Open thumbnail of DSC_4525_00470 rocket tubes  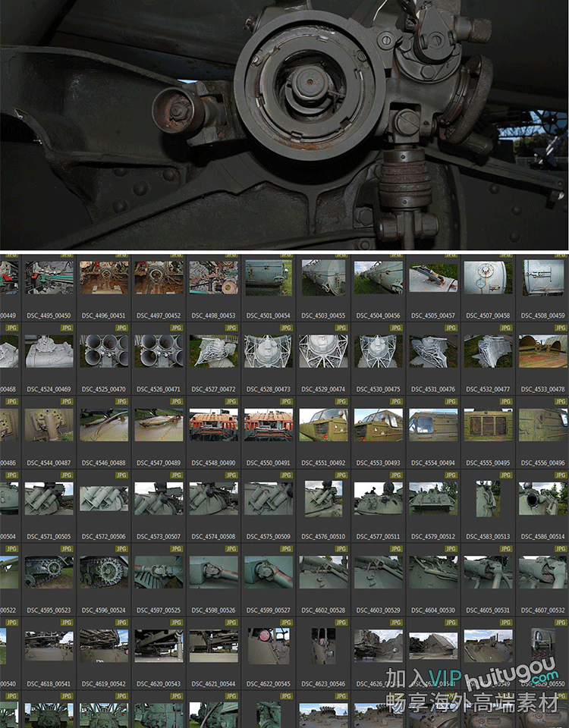click(x=104, y=351)
